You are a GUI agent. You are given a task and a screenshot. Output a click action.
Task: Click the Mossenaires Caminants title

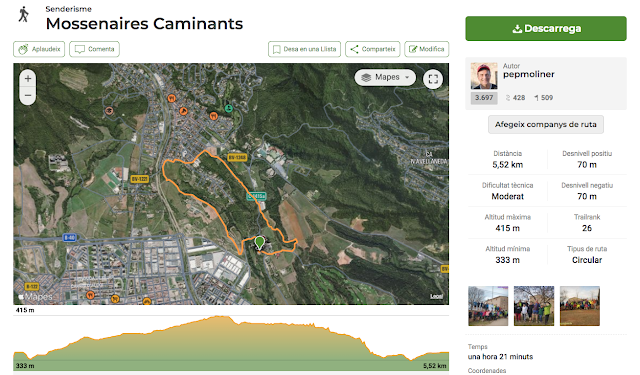click(x=144, y=24)
